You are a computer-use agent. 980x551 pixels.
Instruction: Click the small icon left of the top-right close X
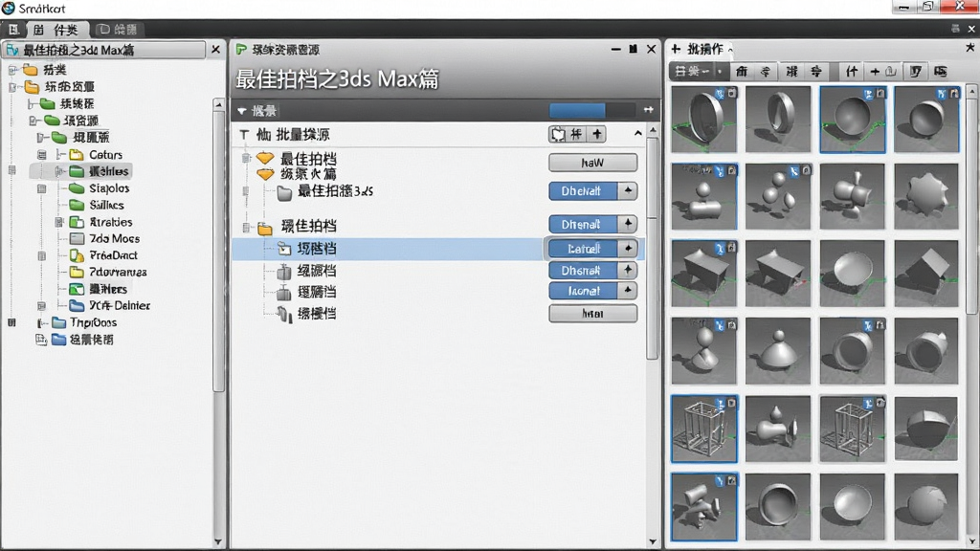tap(955, 29)
